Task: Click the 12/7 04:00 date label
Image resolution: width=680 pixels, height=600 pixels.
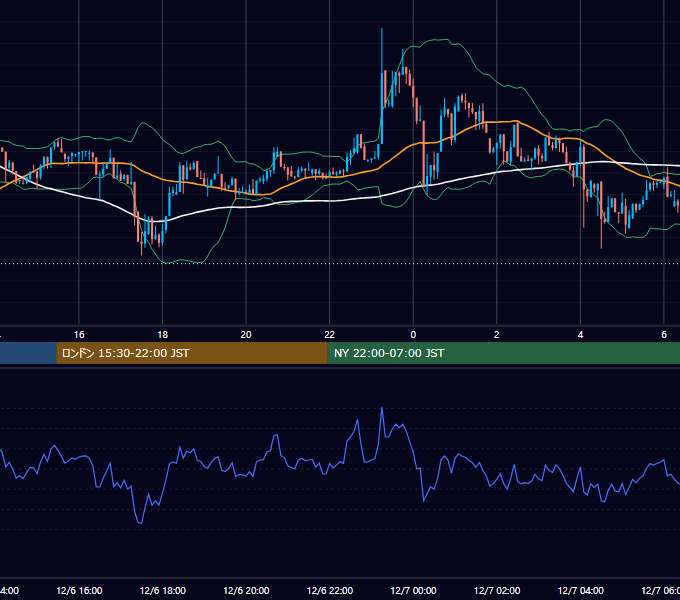Action: pyautogui.click(x=581, y=590)
